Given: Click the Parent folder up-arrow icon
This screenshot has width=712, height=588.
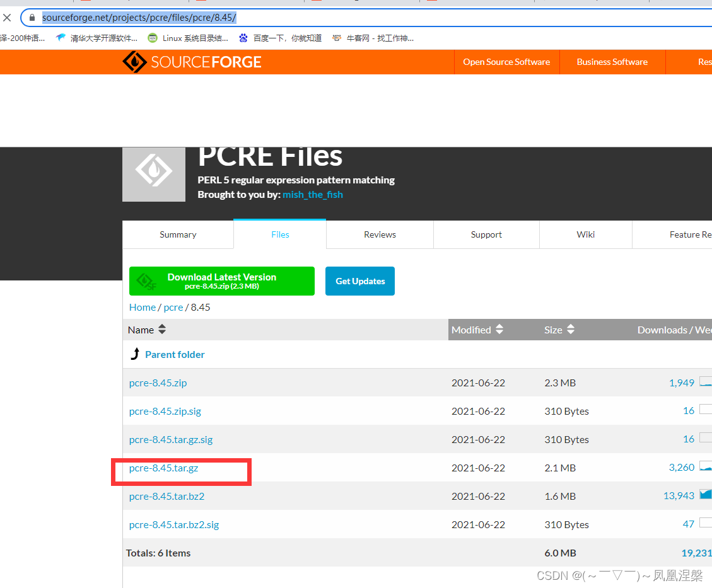Looking at the screenshot, I should pos(135,354).
